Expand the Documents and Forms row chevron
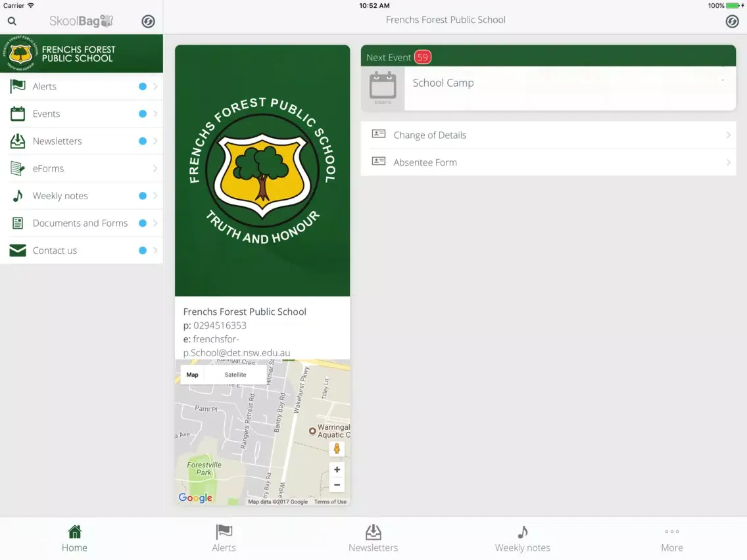The width and height of the screenshot is (747, 560). (x=155, y=223)
